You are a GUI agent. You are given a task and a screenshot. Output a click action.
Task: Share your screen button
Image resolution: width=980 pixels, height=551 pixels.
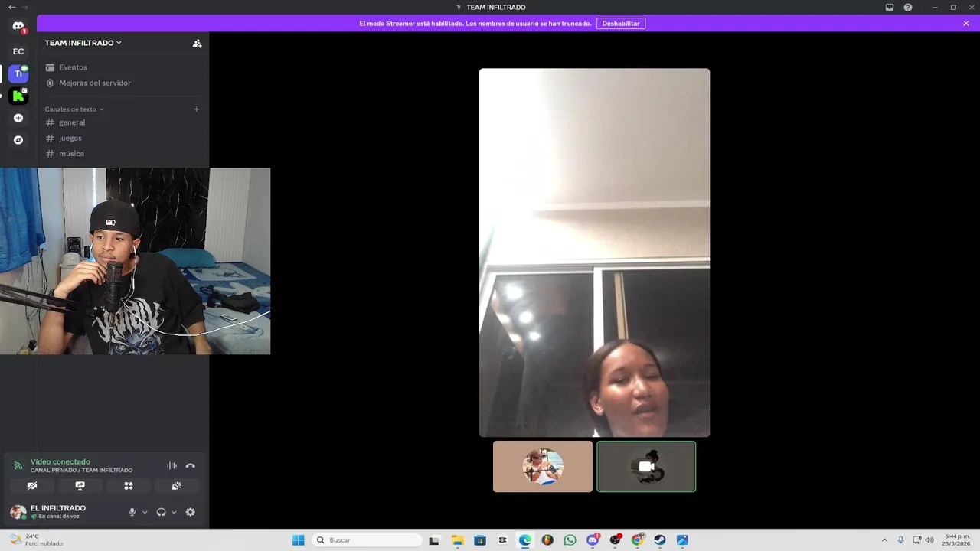point(80,486)
